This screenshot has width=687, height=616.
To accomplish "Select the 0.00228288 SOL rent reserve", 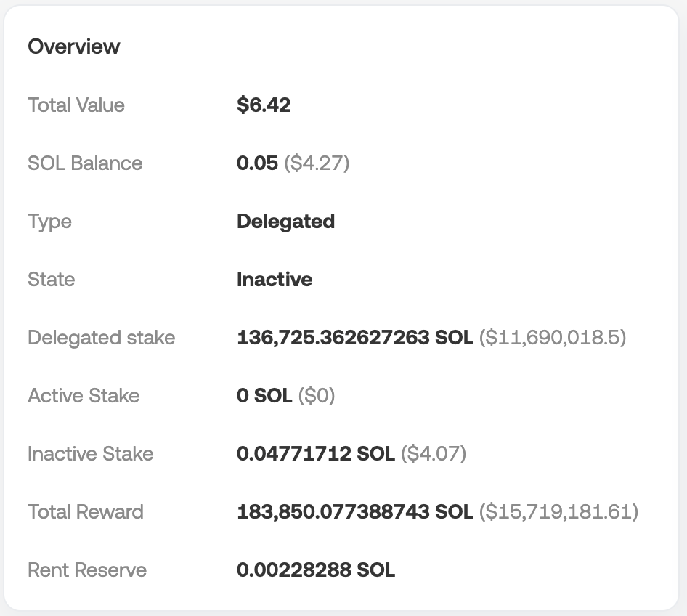I will pos(316,570).
